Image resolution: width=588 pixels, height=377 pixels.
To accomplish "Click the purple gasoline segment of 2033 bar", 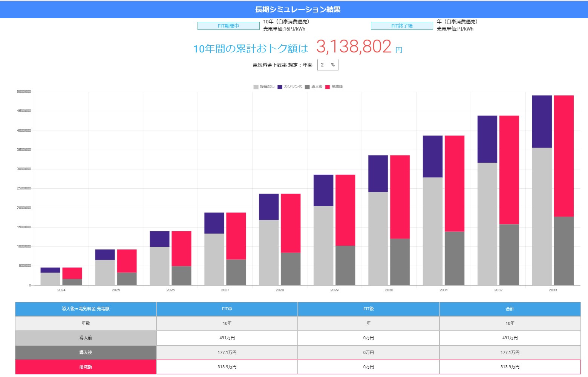I will pos(542,122).
